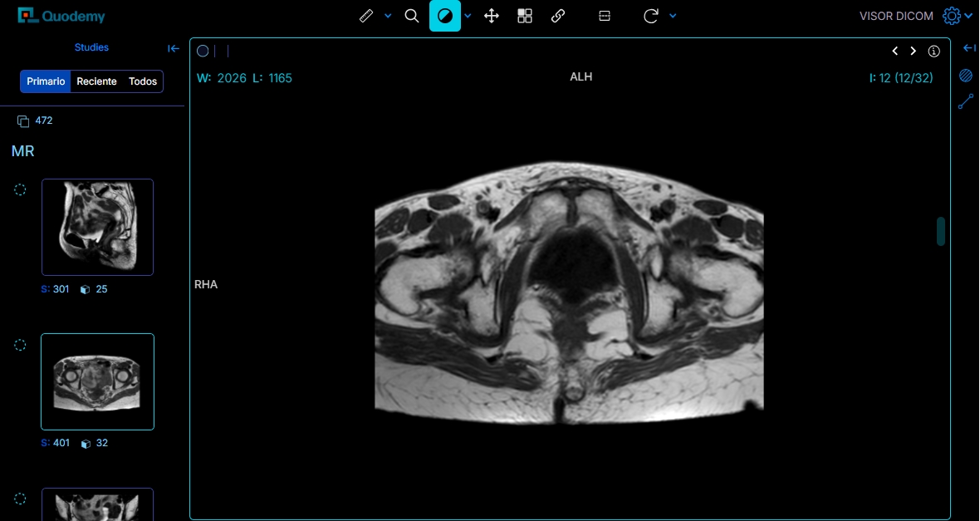Switch to the Primario tab
This screenshot has width=980, height=521.
click(x=46, y=81)
